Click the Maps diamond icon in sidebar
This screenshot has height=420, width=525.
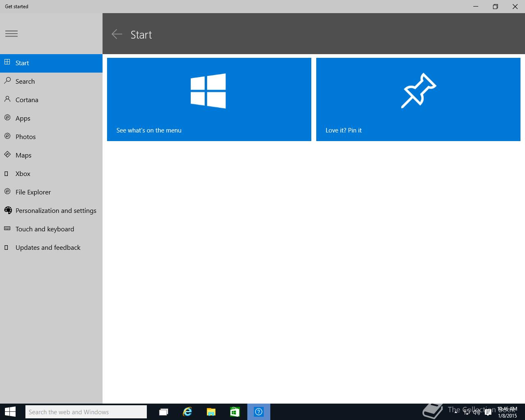(x=7, y=155)
